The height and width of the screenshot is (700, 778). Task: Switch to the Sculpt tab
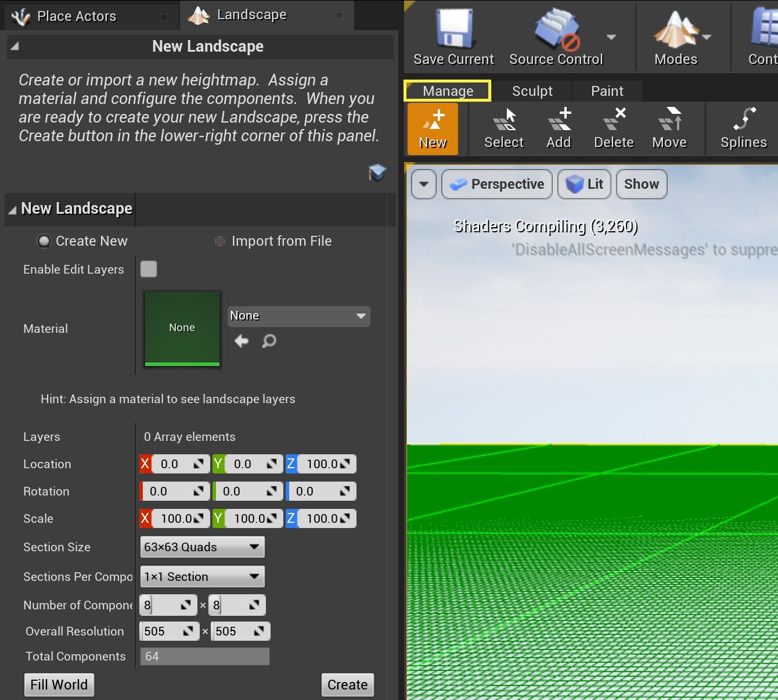tap(532, 91)
